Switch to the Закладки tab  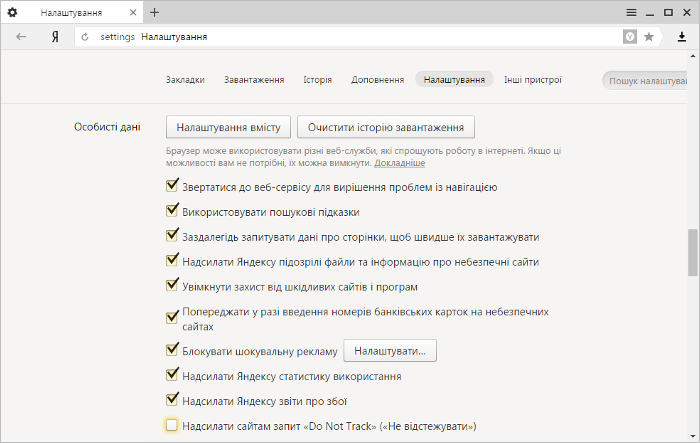185,80
